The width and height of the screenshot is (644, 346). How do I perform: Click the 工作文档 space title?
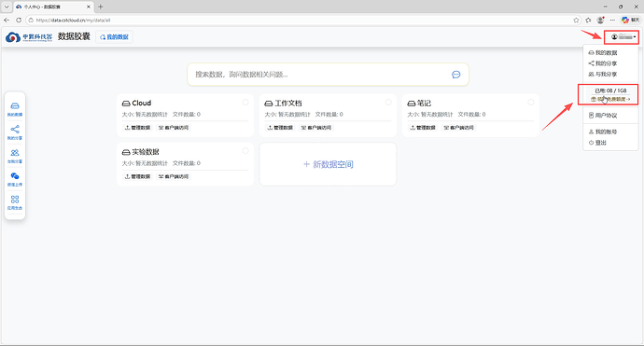[x=288, y=103]
